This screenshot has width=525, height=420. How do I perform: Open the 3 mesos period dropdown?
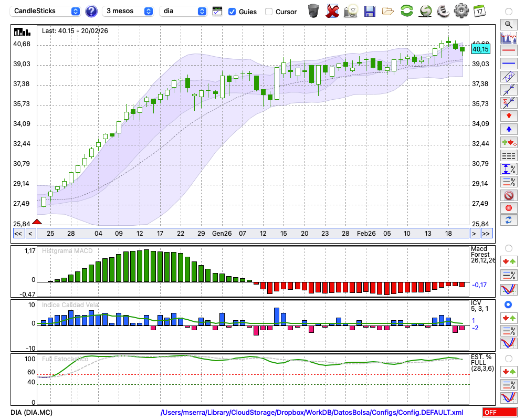click(129, 11)
